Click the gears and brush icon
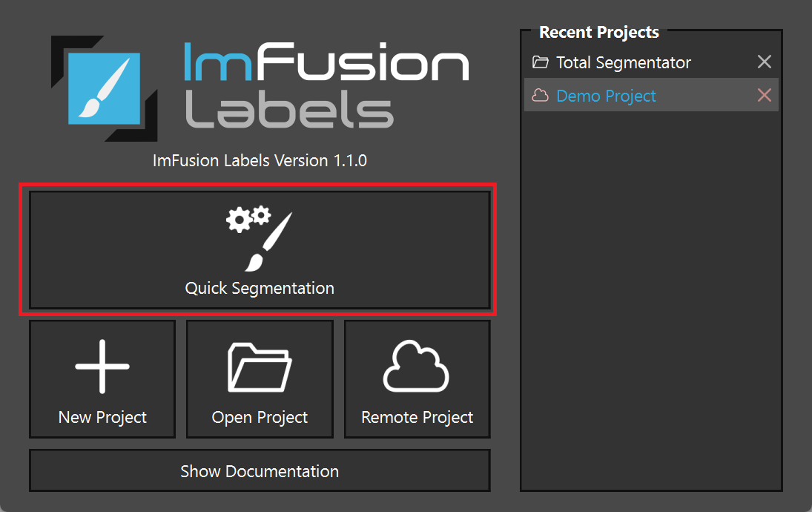This screenshot has width=812, height=512. pos(260,238)
